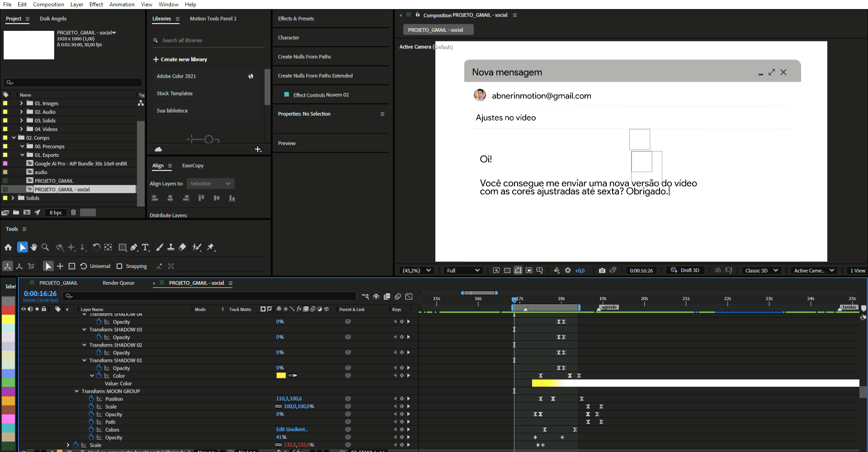This screenshot has height=452, width=868.
Task: Switch to the Duik Angela tab
Action: tap(53, 19)
